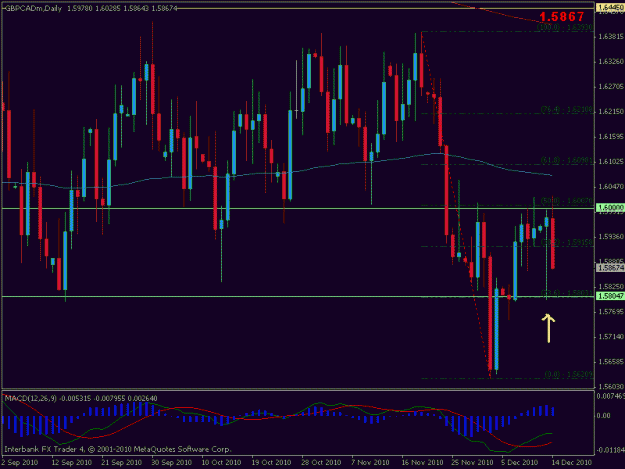Viewport: 625px width, 469px height.
Task: Click the 19 Oct 2010 date label
Action: tap(271, 463)
